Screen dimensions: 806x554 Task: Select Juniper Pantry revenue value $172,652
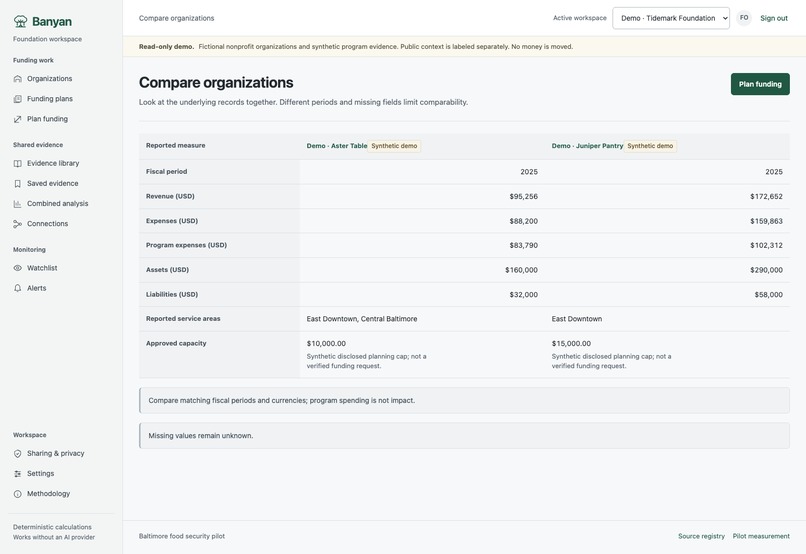(766, 196)
